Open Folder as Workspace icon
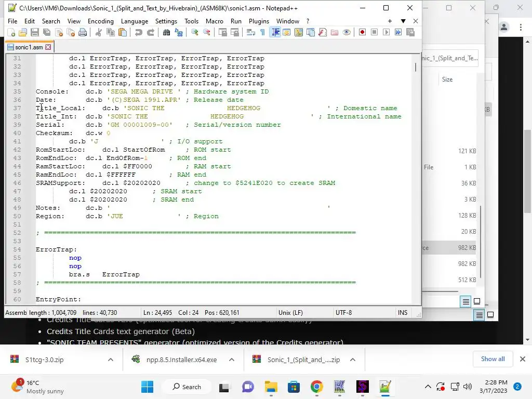Screen dimensions: 532x399 [x=335, y=32]
